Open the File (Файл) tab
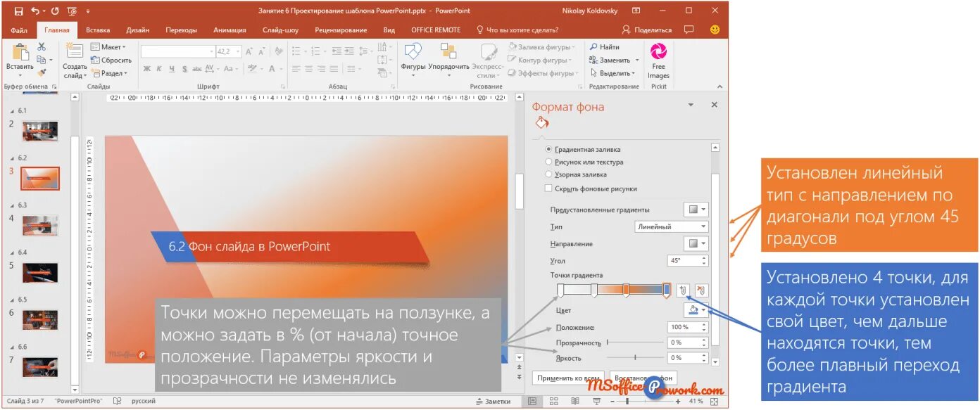The image size is (980, 410). click(x=19, y=30)
